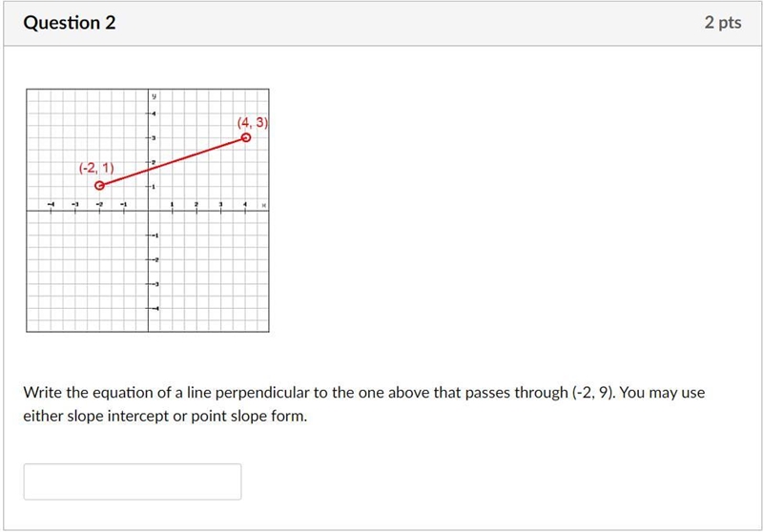The width and height of the screenshot is (763, 532).
Task: Click the origin of the coordinate grid
Action: pos(148,211)
